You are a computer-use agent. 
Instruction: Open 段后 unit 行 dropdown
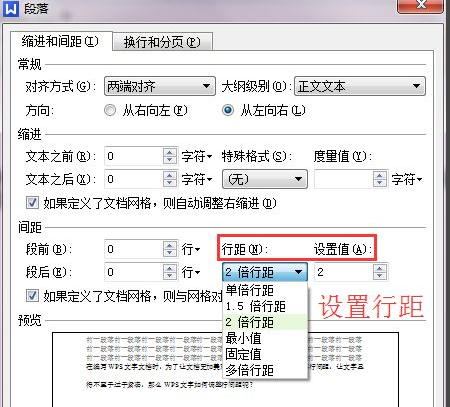[191, 272]
